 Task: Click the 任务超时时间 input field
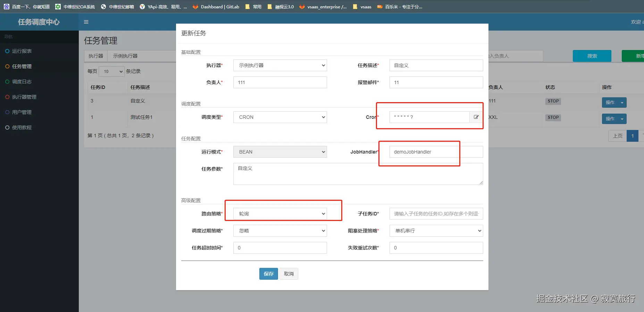[280, 248]
